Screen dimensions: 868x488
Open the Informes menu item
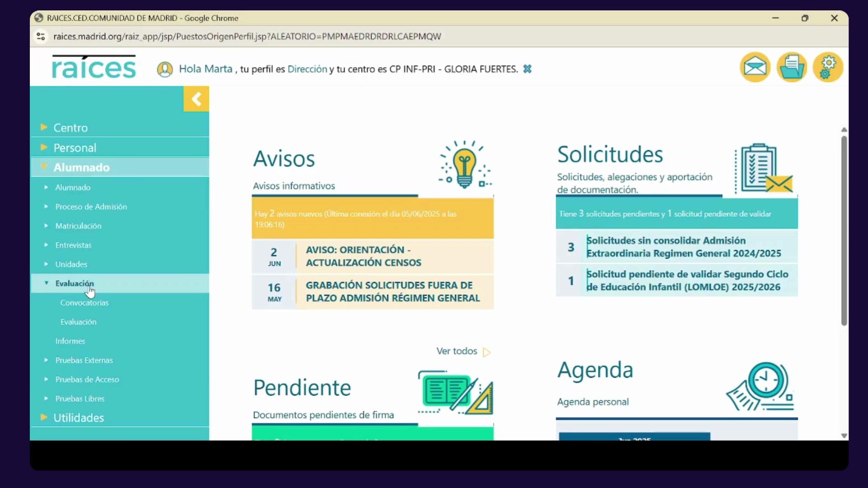70,341
